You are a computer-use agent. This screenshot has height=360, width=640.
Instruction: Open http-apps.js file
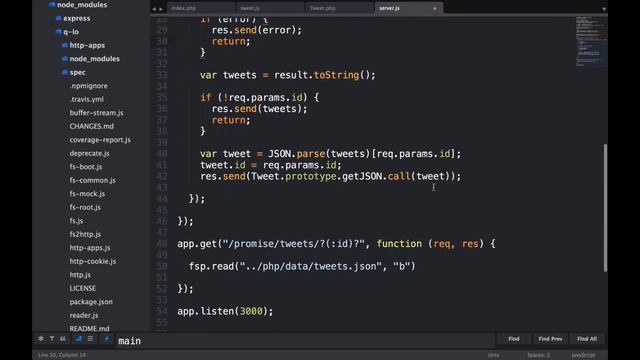pos(90,247)
